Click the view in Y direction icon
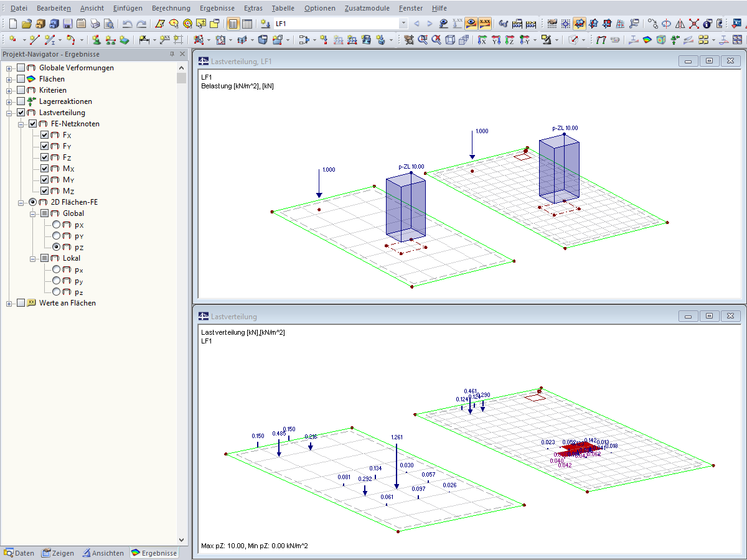 tap(496, 39)
